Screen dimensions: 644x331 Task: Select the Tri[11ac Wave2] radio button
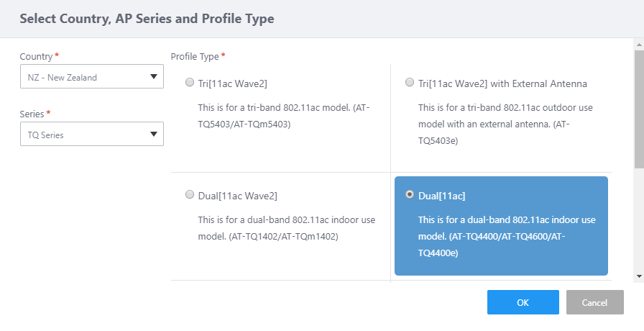tap(190, 83)
